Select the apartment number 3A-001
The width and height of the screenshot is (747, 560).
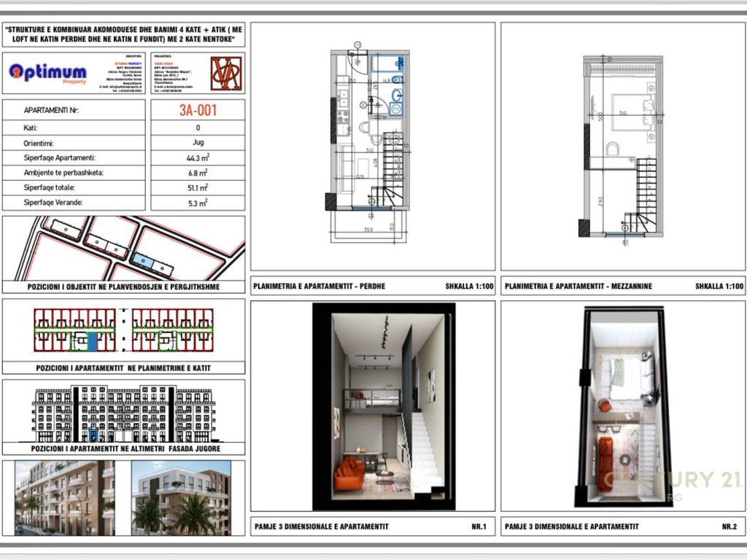198,111
